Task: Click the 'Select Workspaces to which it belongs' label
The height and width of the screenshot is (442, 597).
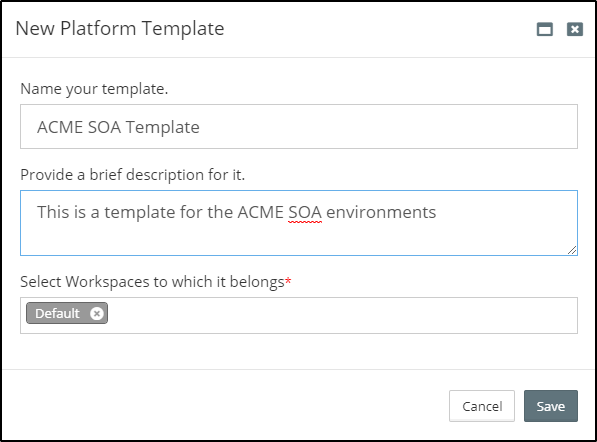Action: 152,282
